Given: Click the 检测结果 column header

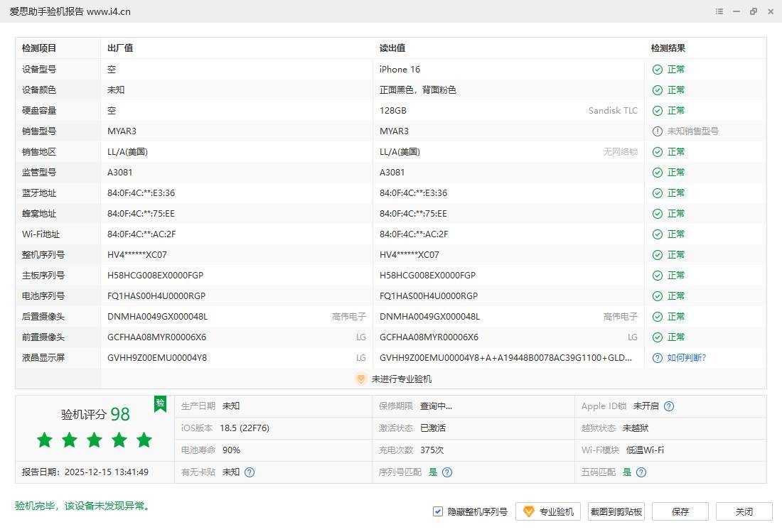Looking at the screenshot, I should point(668,48).
